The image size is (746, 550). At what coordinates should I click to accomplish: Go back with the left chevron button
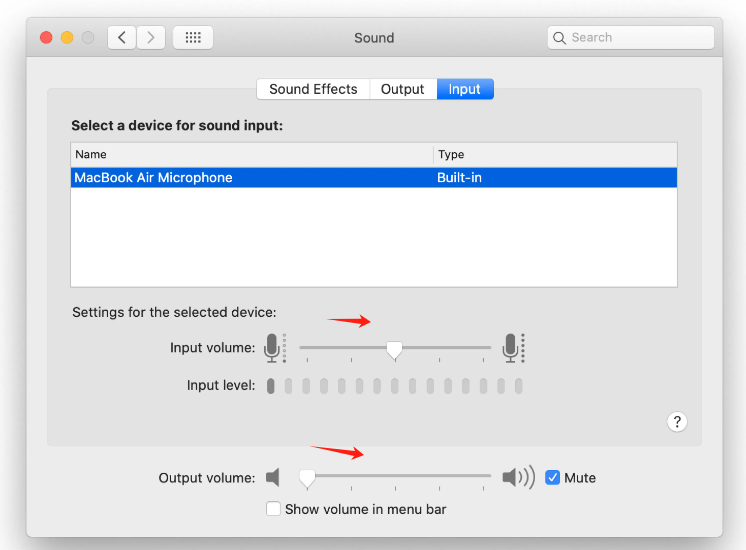122,38
